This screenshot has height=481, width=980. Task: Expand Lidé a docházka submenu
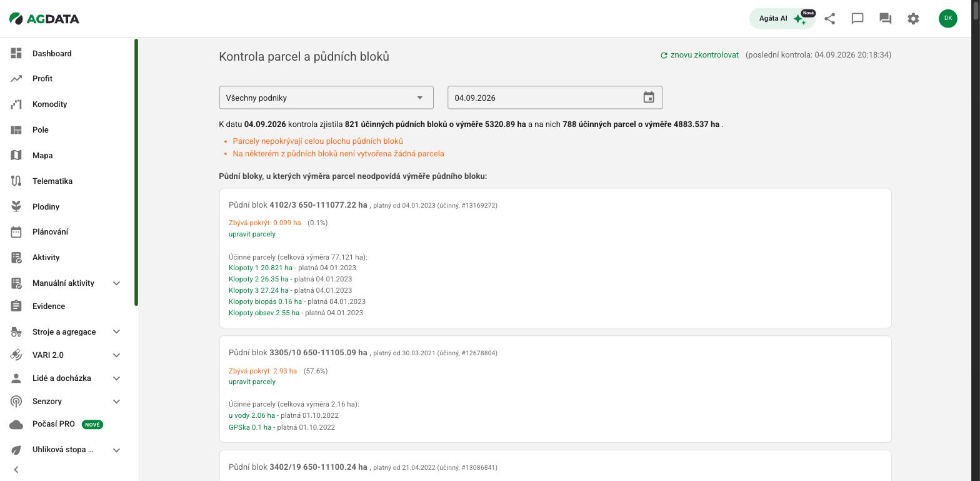point(116,378)
